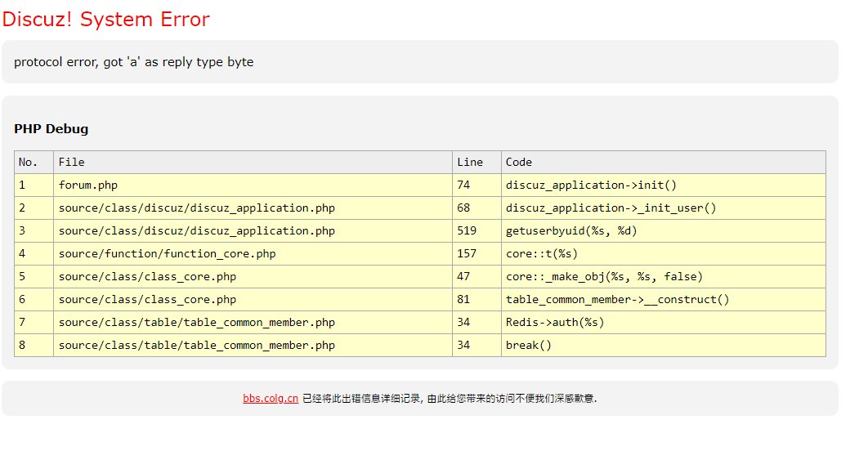Click the "File" column header

253,163
